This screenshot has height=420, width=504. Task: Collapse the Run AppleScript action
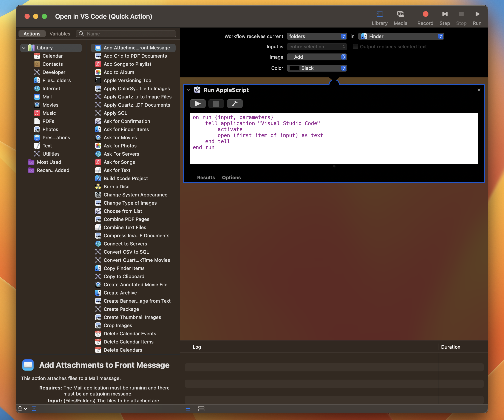(188, 90)
